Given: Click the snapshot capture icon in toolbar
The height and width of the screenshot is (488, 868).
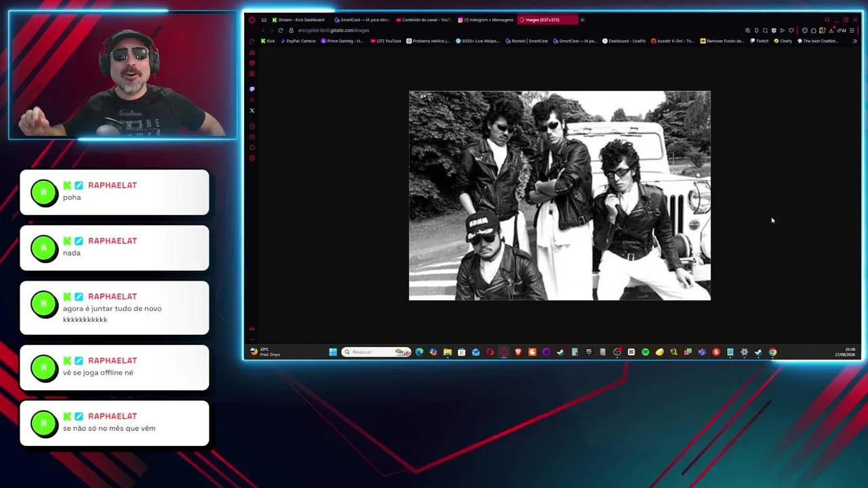Looking at the screenshot, I should pos(765,30).
